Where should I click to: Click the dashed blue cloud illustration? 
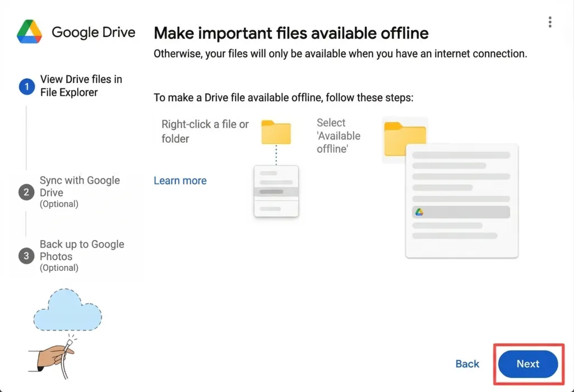[x=67, y=310]
